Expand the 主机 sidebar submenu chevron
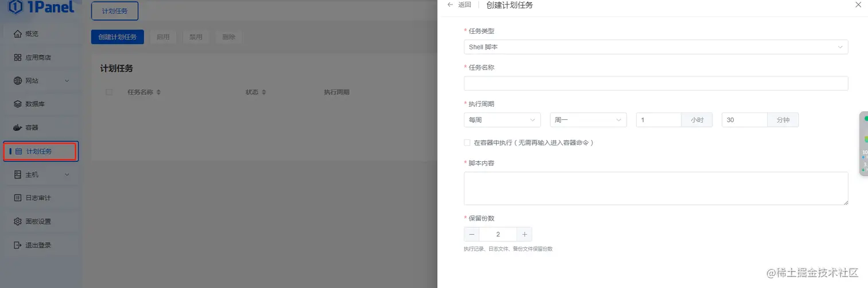The width and height of the screenshot is (868, 288). [x=67, y=174]
